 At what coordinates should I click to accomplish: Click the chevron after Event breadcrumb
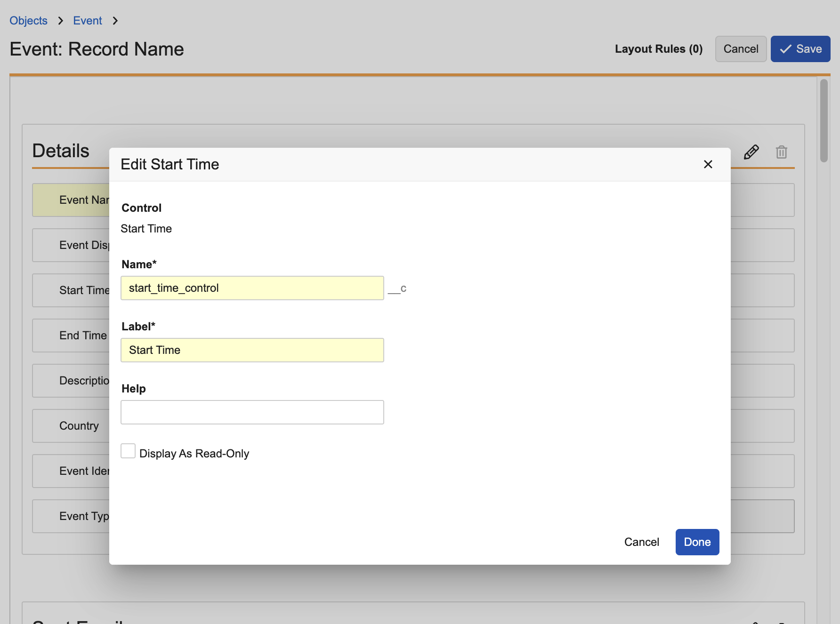tap(115, 21)
